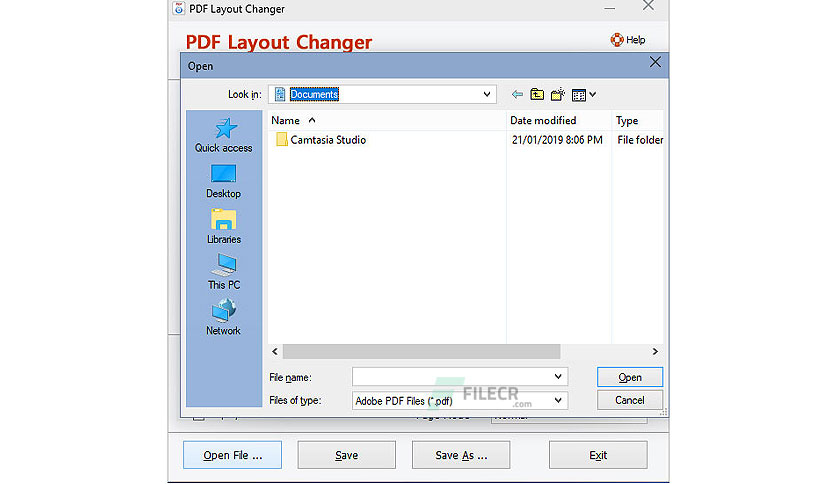Click the horizontal scrollbar thumb

421,352
